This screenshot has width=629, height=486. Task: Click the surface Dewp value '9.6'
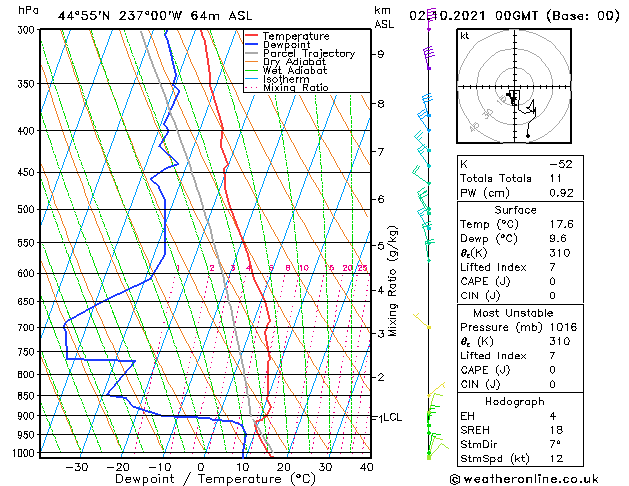tap(558, 239)
